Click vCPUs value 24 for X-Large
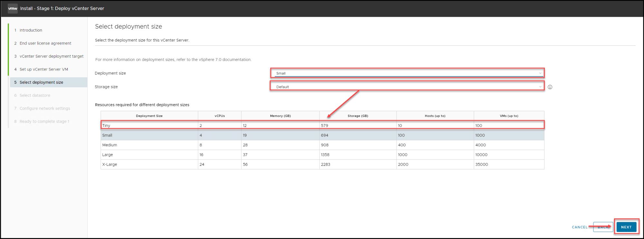The width and height of the screenshot is (644, 239). pyautogui.click(x=202, y=164)
